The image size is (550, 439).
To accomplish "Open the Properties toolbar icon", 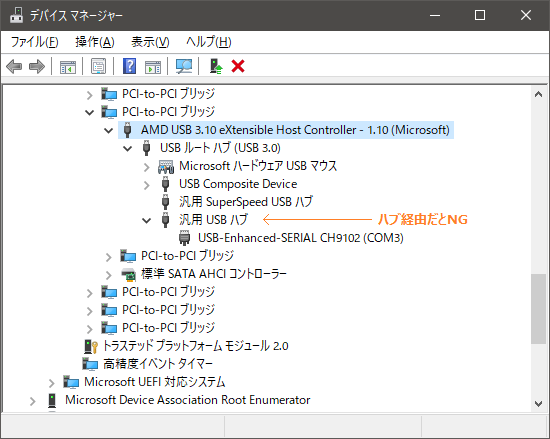I will pyautogui.click(x=99, y=66).
